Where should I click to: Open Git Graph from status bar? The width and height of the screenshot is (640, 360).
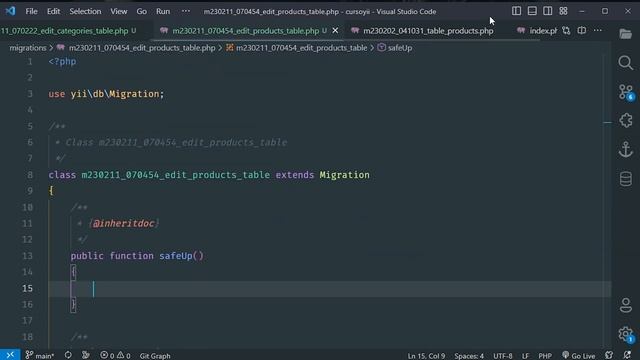point(155,356)
